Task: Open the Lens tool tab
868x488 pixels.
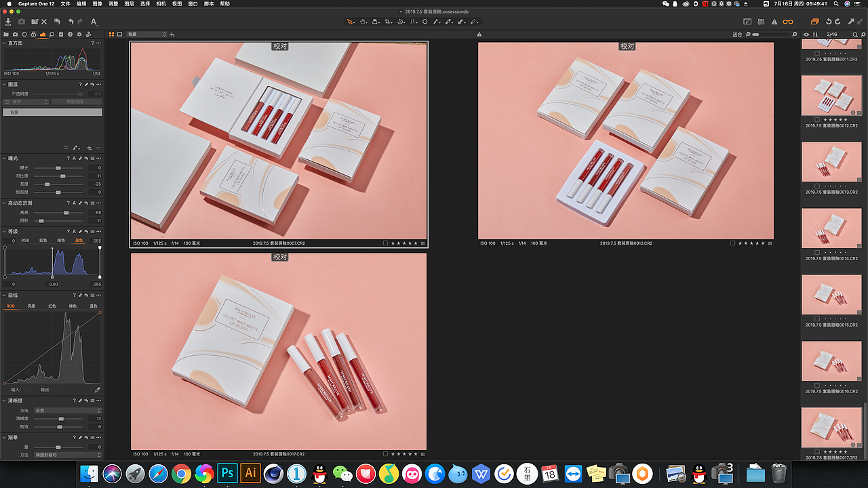Action: coord(24,34)
